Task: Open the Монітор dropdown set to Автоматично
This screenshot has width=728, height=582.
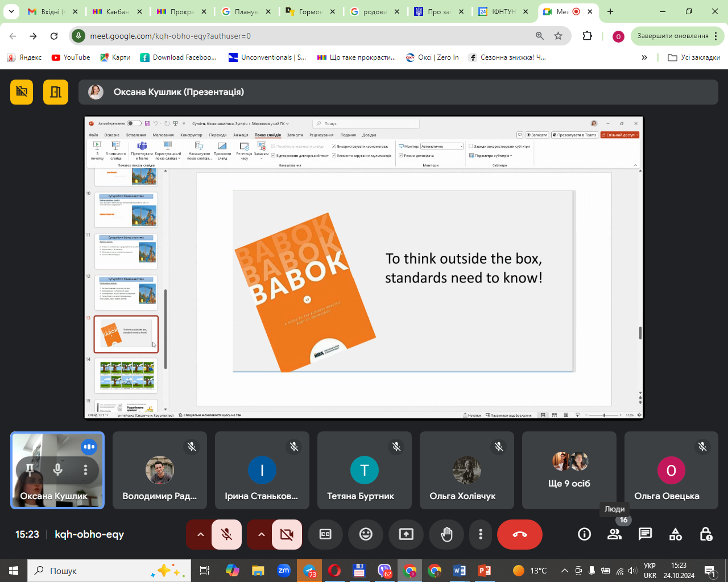Action: point(442,146)
